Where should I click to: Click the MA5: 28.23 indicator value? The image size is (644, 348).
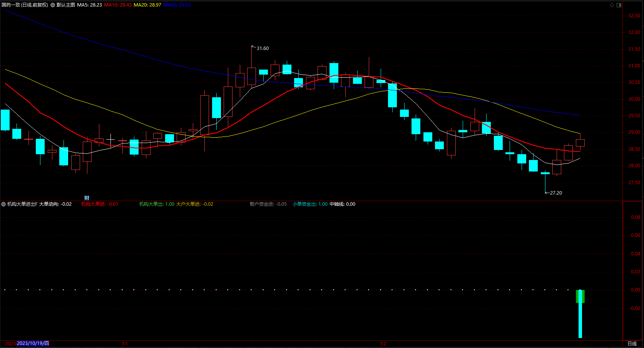point(89,5)
